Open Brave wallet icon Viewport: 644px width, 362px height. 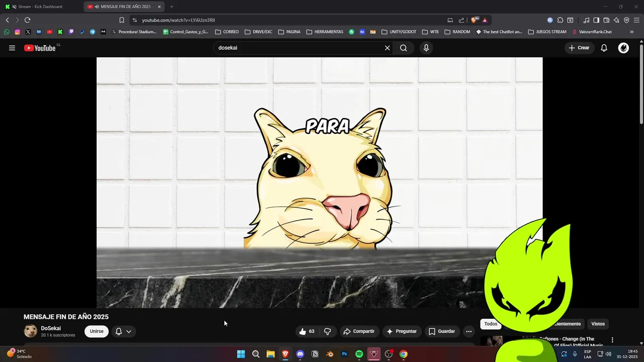(x=606, y=20)
